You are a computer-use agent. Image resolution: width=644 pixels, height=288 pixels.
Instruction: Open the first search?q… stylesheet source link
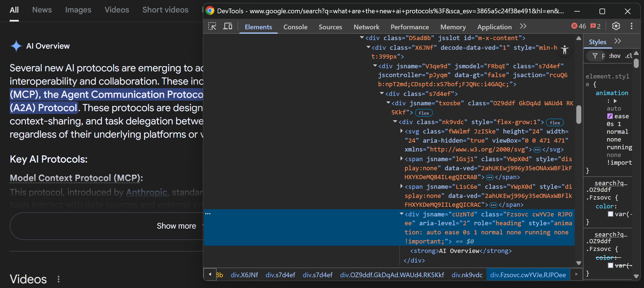611,183
